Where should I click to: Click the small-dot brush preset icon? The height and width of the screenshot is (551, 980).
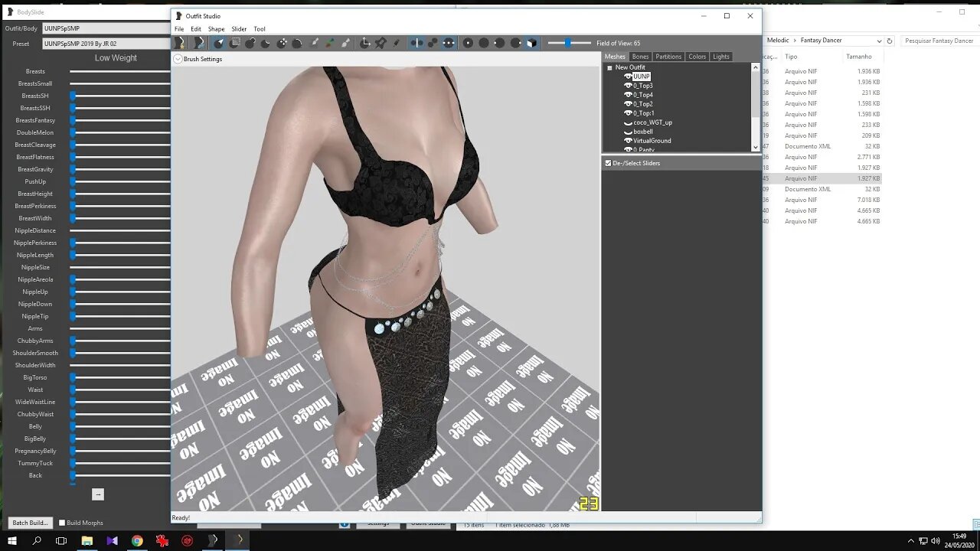click(x=468, y=43)
